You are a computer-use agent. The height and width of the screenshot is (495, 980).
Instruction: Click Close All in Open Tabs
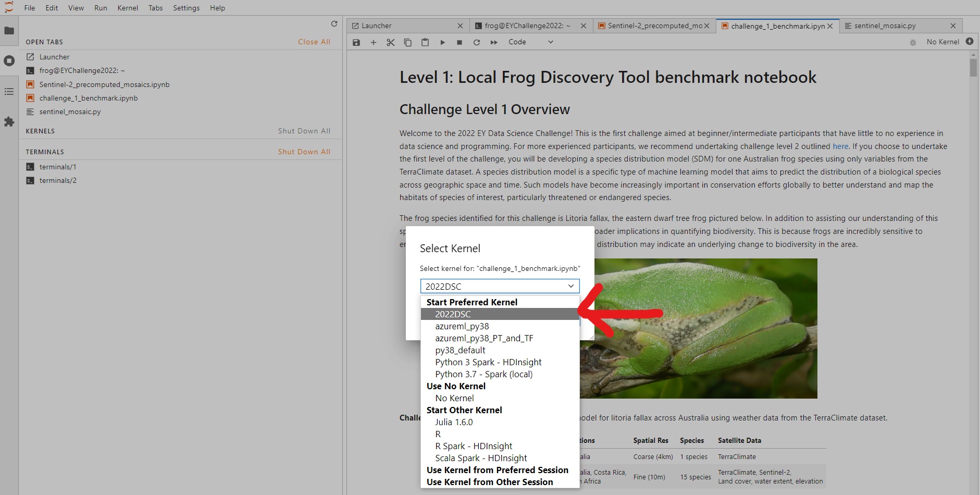pyautogui.click(x=314, y=42)
